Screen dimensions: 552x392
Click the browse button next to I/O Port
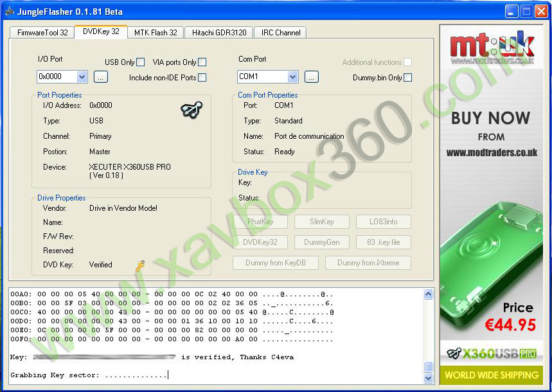click(x=101, y=76)
